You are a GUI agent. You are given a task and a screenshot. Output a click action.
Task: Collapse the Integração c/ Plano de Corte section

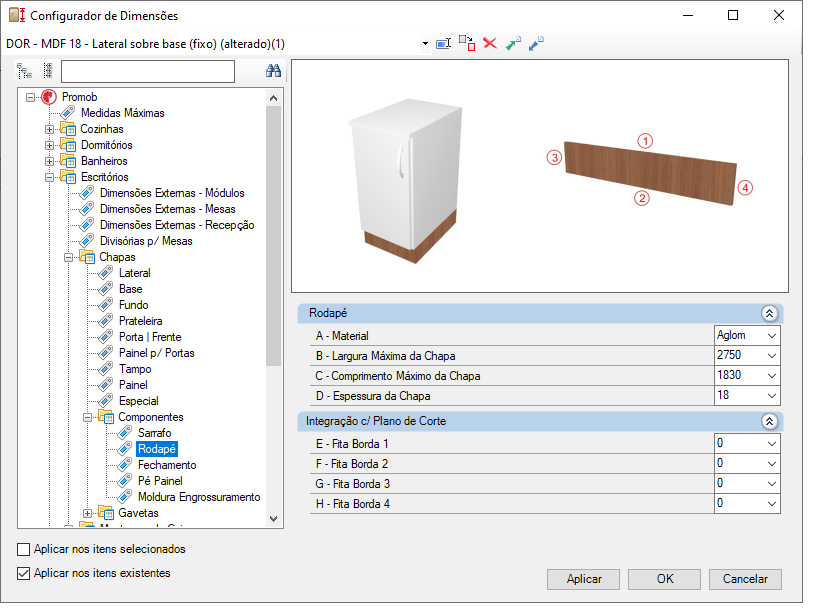[x=769, y=421]
